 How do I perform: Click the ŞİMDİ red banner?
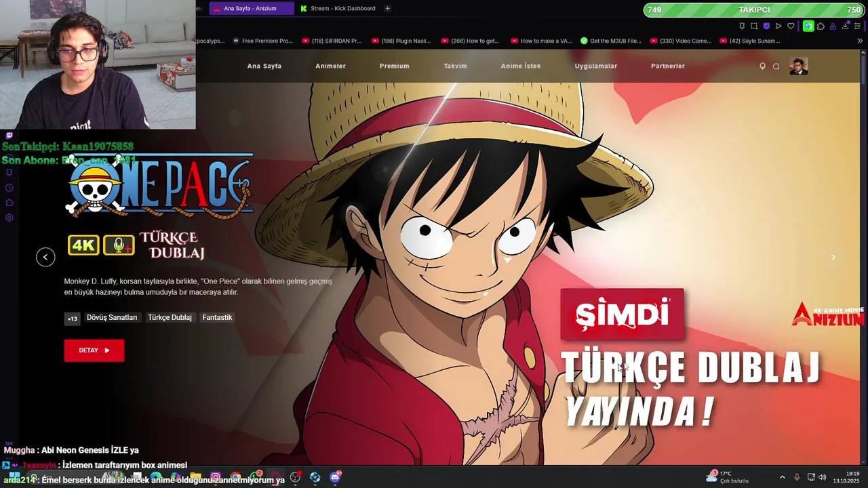(x=622, y=314)
